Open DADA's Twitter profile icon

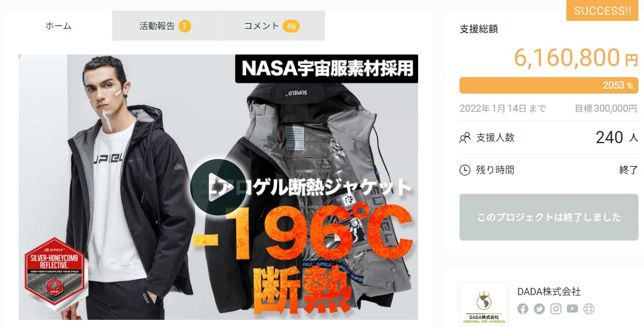coord(539,309)
